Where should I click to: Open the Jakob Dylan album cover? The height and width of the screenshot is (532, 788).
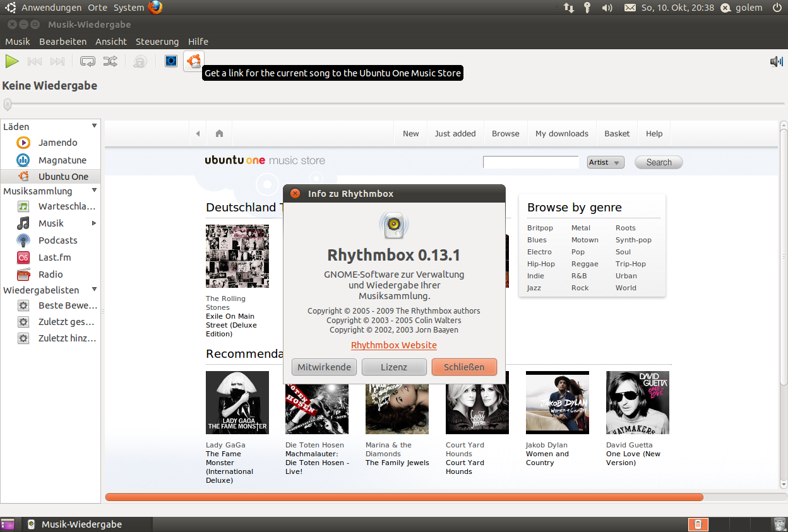[558, 403]
